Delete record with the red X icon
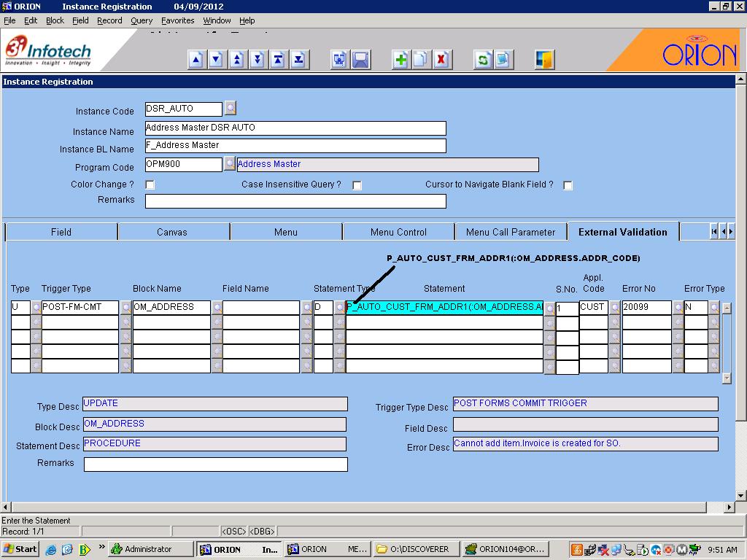The width and height of the screenshot is (747, 560). [x=442, y=60]
